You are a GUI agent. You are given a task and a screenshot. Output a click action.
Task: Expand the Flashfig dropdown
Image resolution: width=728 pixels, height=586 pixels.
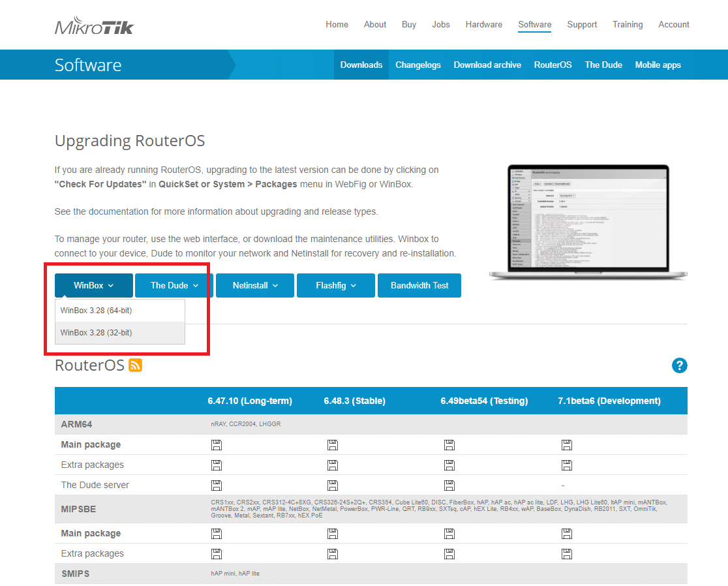pyautogui.click(x=336, y=286)
